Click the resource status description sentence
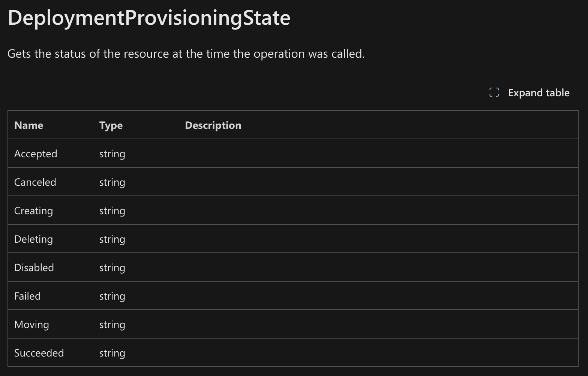 pyautogui.click(x=186, y=54)
